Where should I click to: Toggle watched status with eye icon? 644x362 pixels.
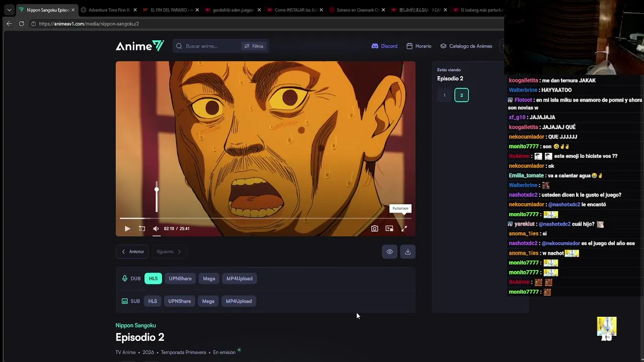[x=389, y=252]
